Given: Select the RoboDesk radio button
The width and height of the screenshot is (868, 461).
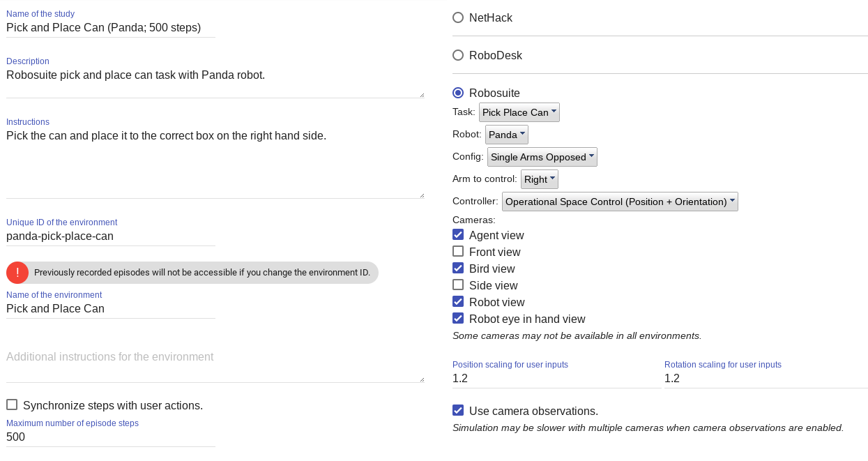Looking at the screenshot, I should pos(458,55).
